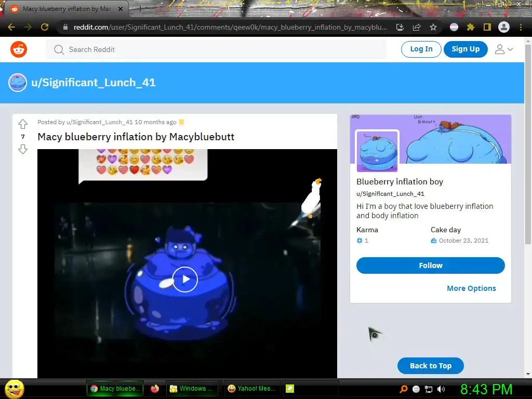Click the karma value icon
Viewport: 532px width, 399px height.
[x=360, y=241]
